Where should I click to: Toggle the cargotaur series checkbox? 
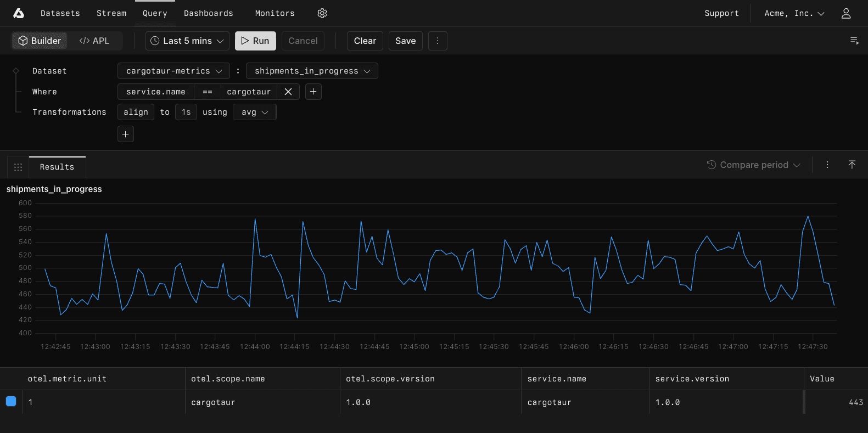click(11, 402)
